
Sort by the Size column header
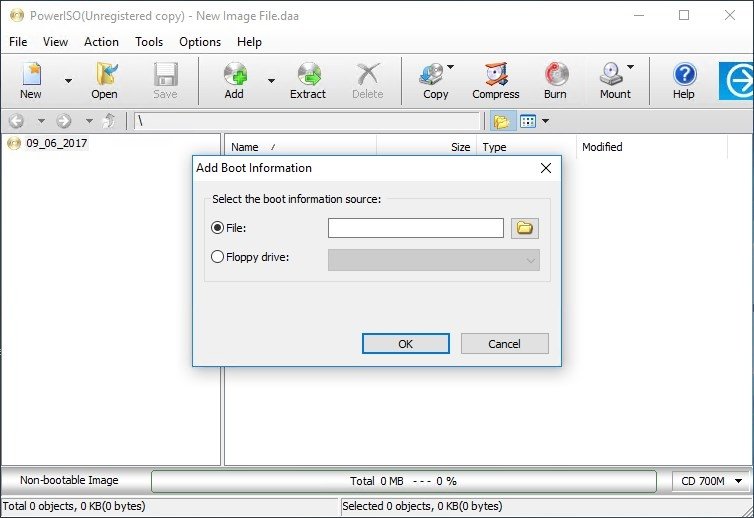[x=427, y=147]
